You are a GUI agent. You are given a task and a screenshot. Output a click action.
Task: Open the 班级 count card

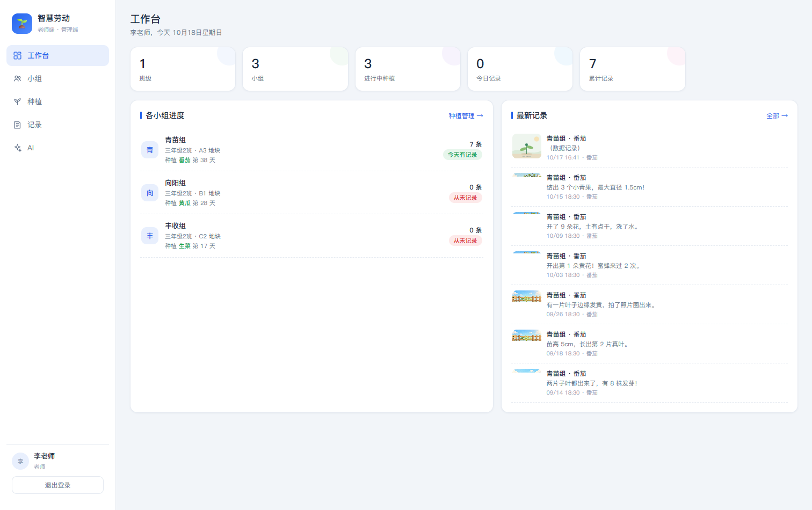[x=183, y=69]
